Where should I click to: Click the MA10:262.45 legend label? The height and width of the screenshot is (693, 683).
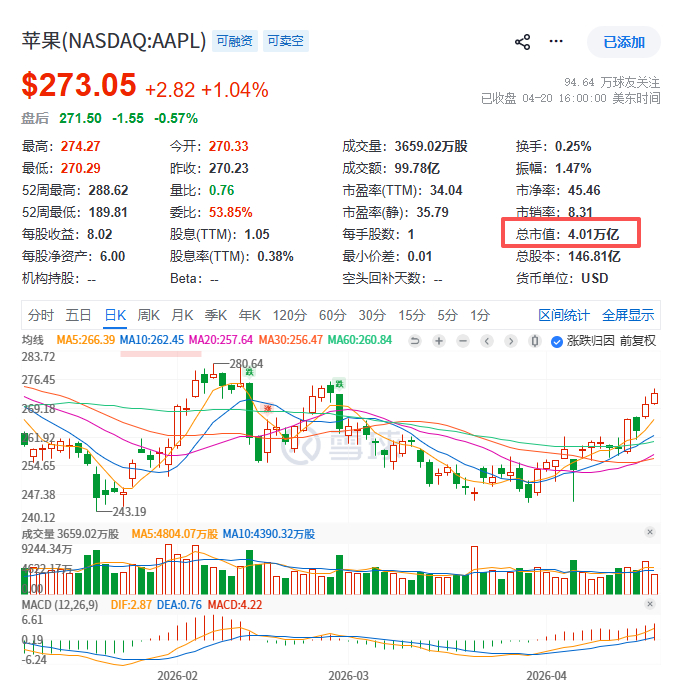pos(152,340)
